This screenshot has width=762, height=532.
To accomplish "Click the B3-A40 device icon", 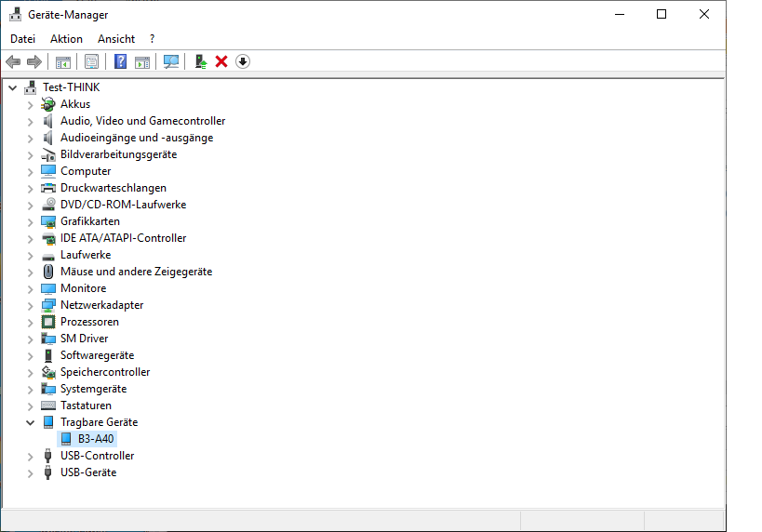I will [66, 439].
